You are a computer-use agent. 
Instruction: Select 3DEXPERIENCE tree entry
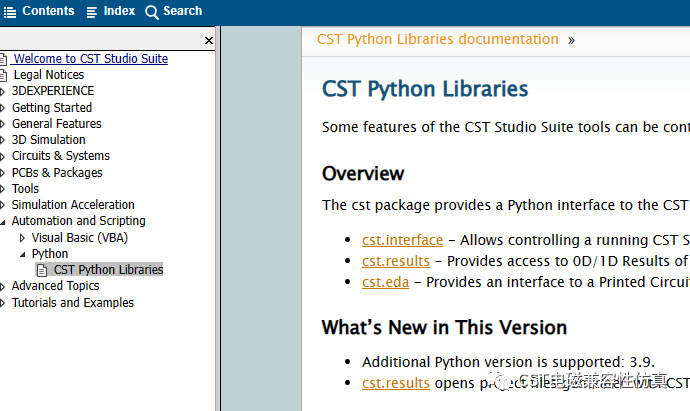pyautogui.click(x=53, y=91)
